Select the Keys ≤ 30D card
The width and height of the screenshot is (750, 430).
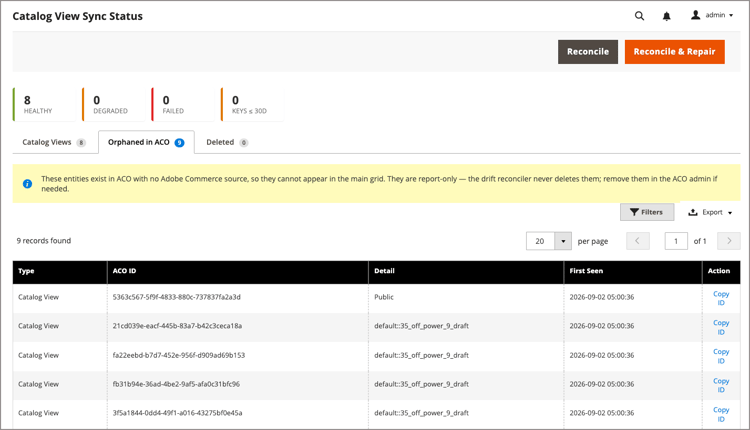[x=250, y=104]
